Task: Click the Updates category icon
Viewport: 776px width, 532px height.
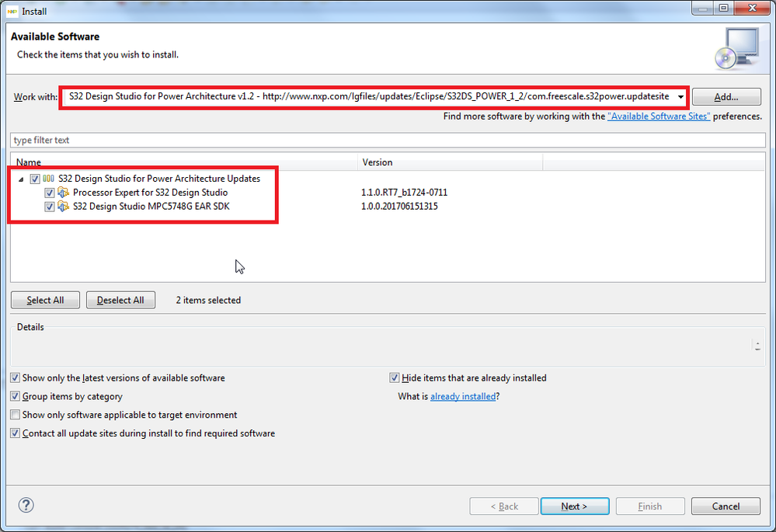Action: (x=48, y=179)
